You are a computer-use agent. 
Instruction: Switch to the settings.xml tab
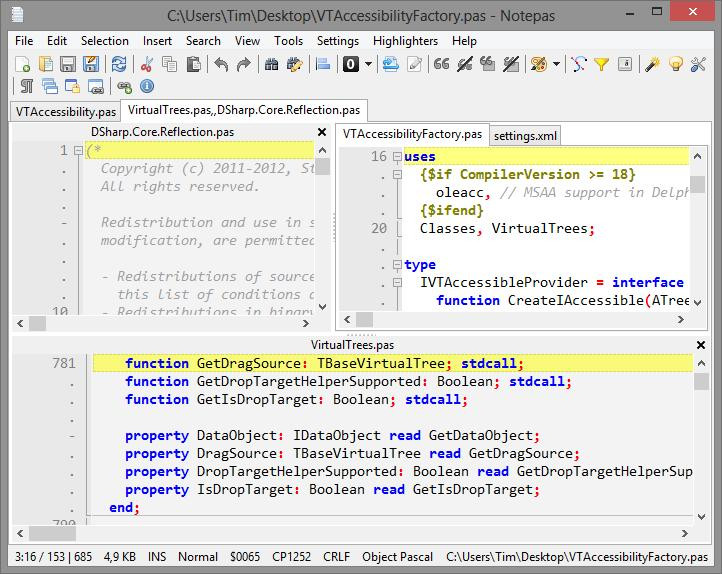pyautogui.click(x=525, y=136)
